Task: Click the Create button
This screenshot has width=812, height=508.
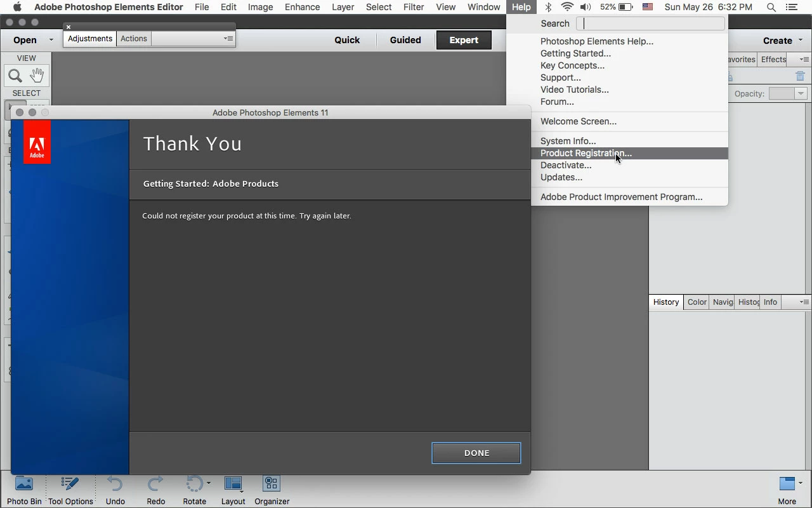Action: tap(777, 40)
